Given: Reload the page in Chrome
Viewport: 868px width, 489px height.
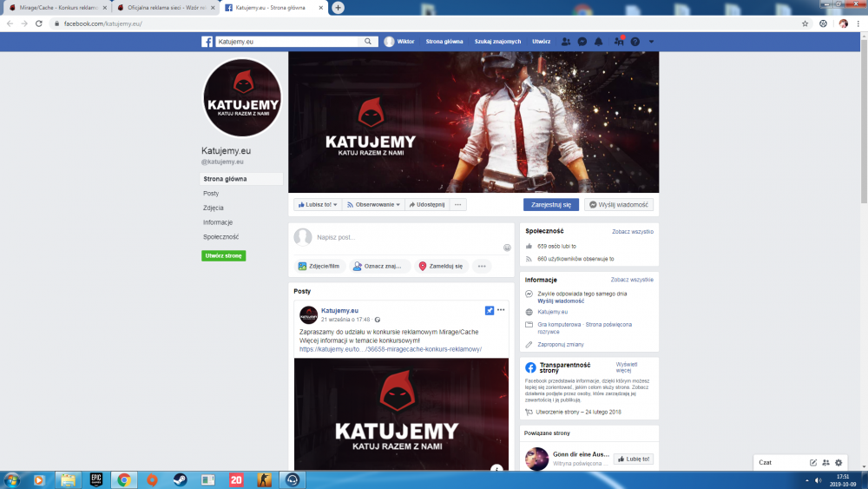Looking at the screenshot, I should 39,23.
